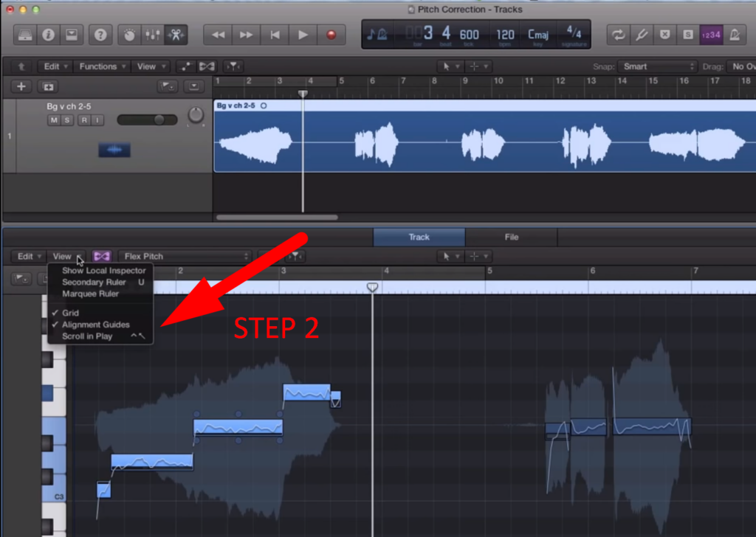Viewport: 756px width, 537px height.
Task: Open the Flex Pitch mode dropdown
Action: tap(185, 256)
